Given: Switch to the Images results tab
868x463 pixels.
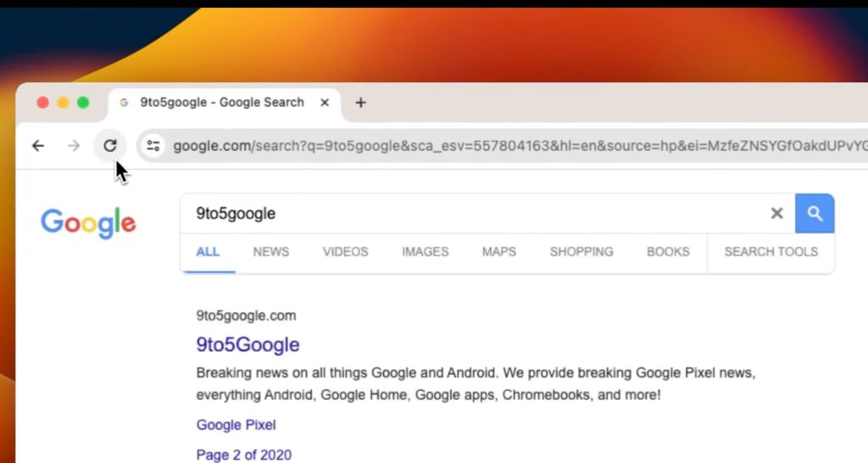Looking at the screenshot, I should click(425, 252).
